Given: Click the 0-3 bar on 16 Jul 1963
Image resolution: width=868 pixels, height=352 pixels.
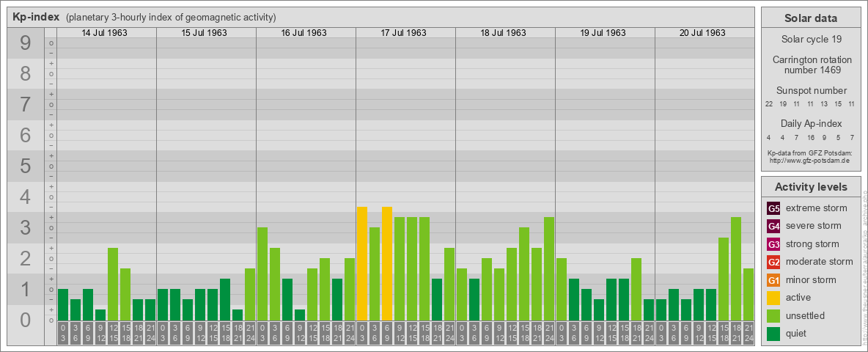Looking at the screenshot, I should (x=262, y=274).
